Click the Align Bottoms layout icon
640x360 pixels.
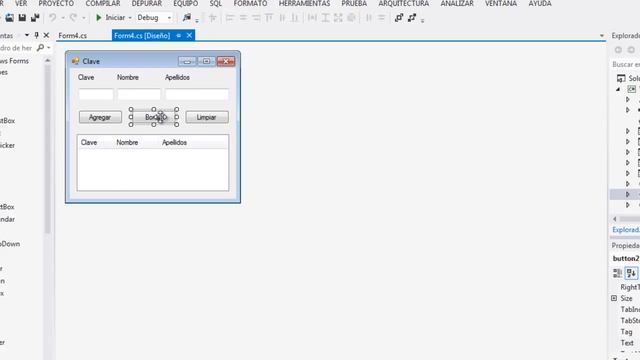[295, 18]
